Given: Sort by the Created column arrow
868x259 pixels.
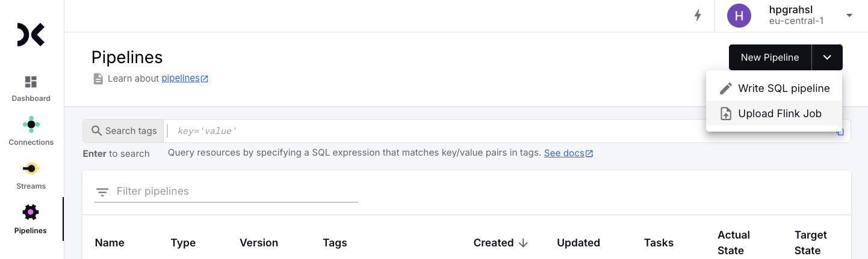Looking at the screenshot, I should (x=523, y=243).
